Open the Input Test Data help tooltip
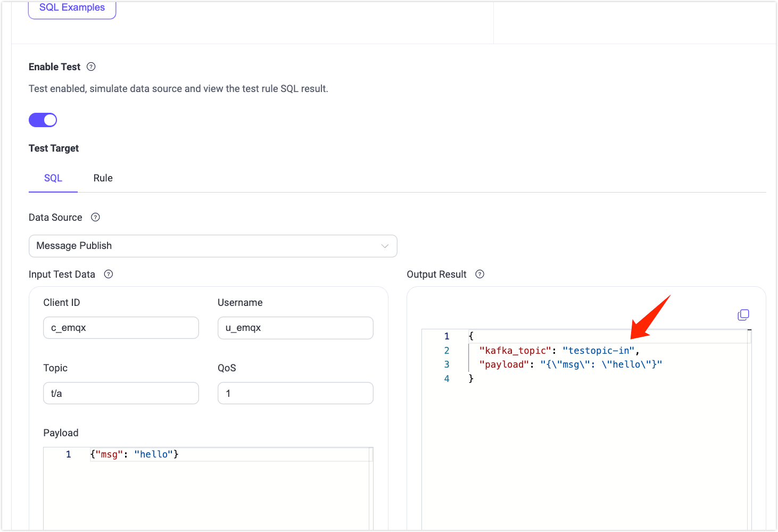This screenshot has width=778, height=532. point(108,274)
